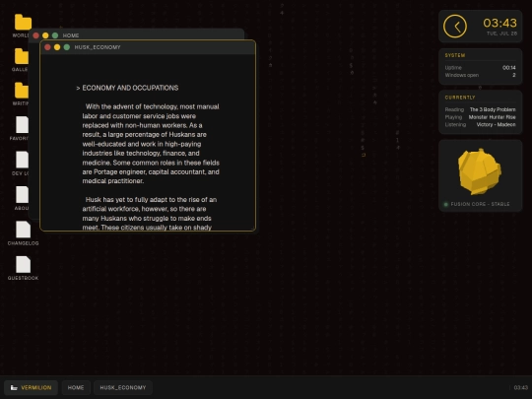Click the FUSION CORE - STABLE label
This screenshot has height=399, width=532.
coord(480,204)
